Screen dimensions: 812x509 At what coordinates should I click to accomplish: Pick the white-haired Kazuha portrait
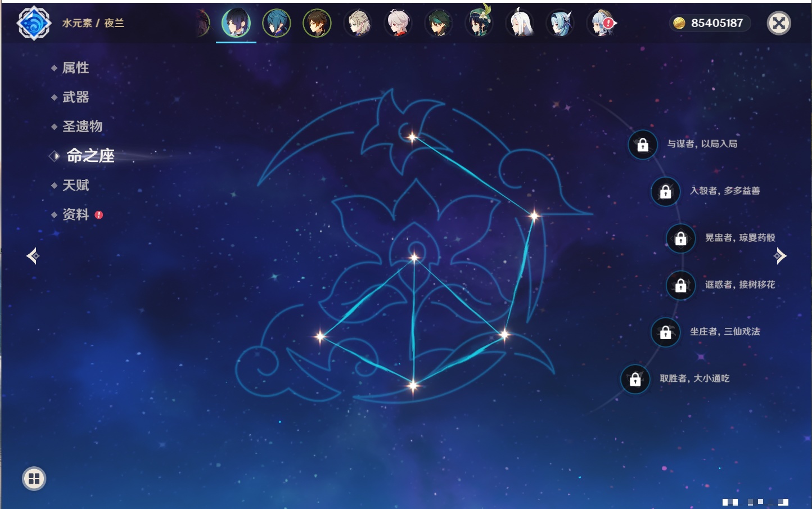pyautogui.click(x=398, y=23)
